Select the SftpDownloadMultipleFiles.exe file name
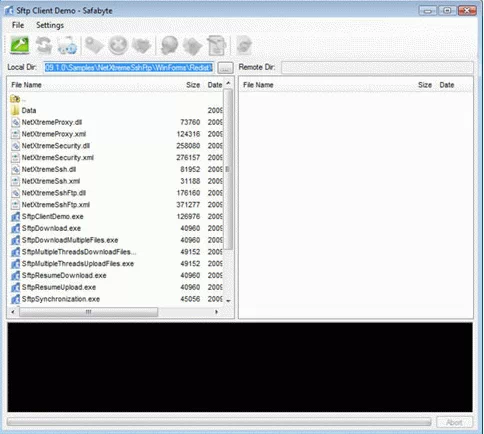Screen dimensions: 484x434 (x=70, y=240)
